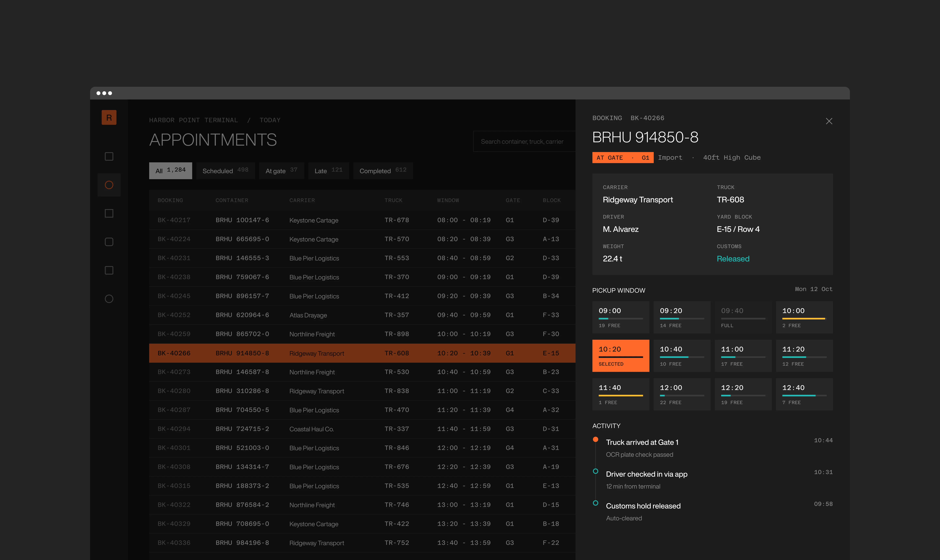Switch to the Scheduled tab
Image resolution: width=940 pixels, height=560 pixels.
click(x=225, y=171)
